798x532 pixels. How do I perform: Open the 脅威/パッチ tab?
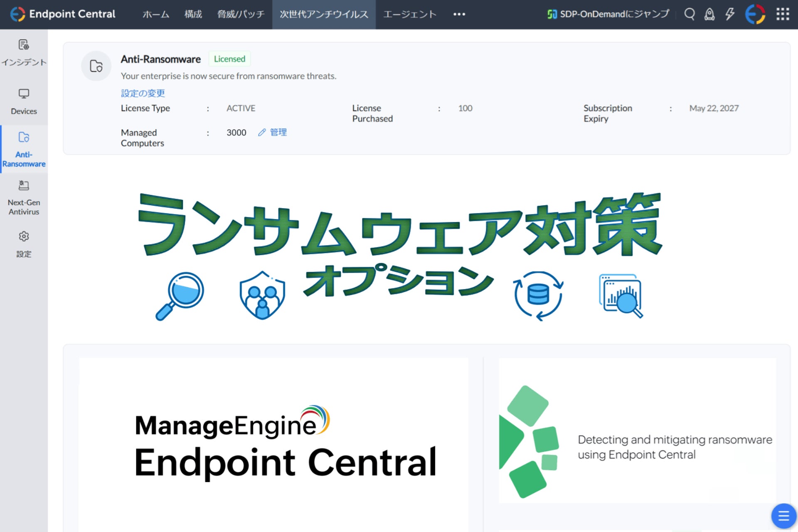click(241, 14)
